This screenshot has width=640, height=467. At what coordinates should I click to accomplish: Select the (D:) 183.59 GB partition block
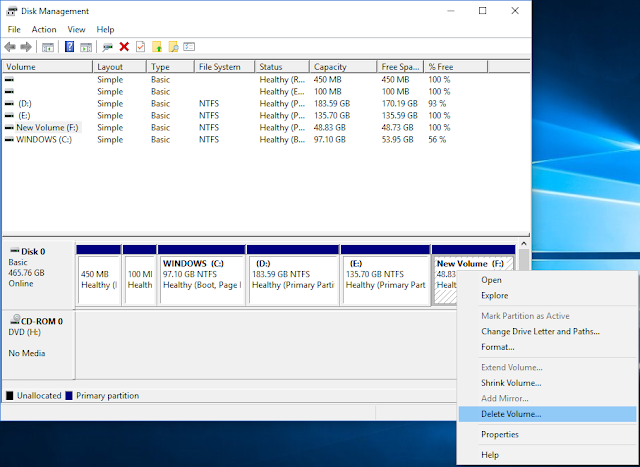(x=293, y=275)
